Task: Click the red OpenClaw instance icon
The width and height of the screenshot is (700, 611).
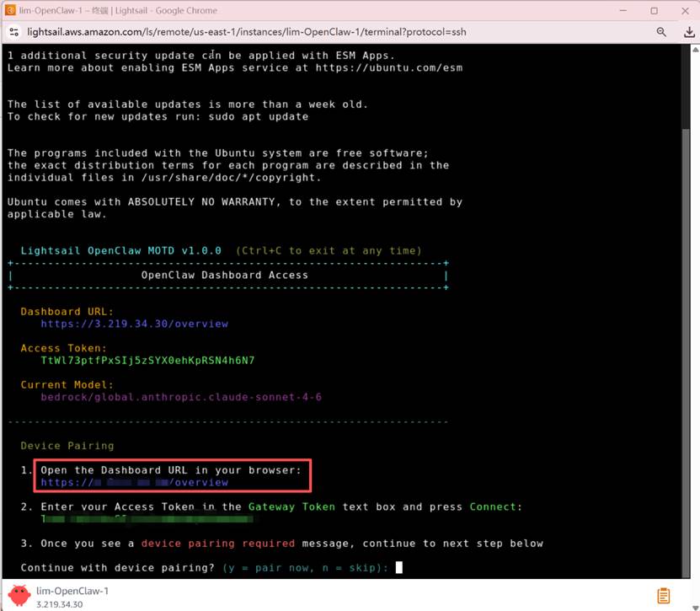Action: tap(19, 596)
